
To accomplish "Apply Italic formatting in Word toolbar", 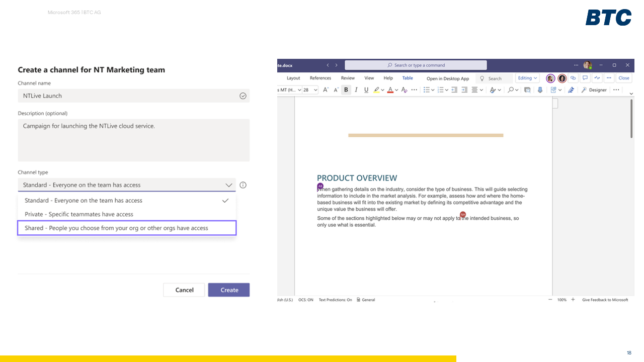I will tap(356, 90).
